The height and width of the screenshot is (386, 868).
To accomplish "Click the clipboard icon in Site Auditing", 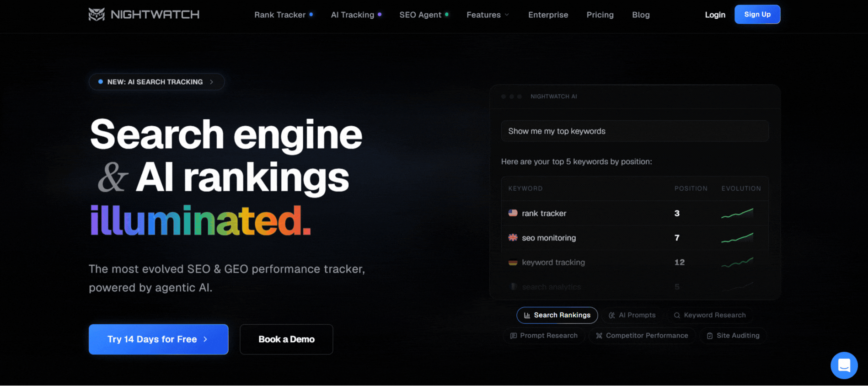I will tap(710, 336).
